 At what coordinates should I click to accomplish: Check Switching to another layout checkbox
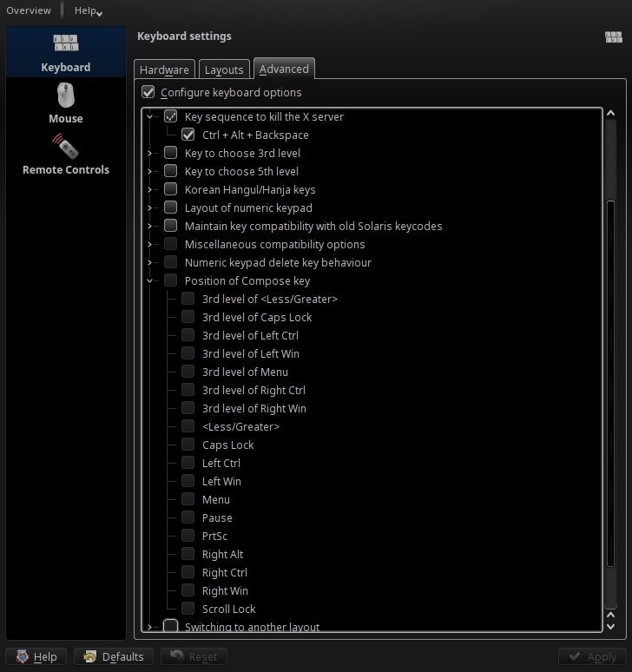pyautogui.click(x=170, y=625)
